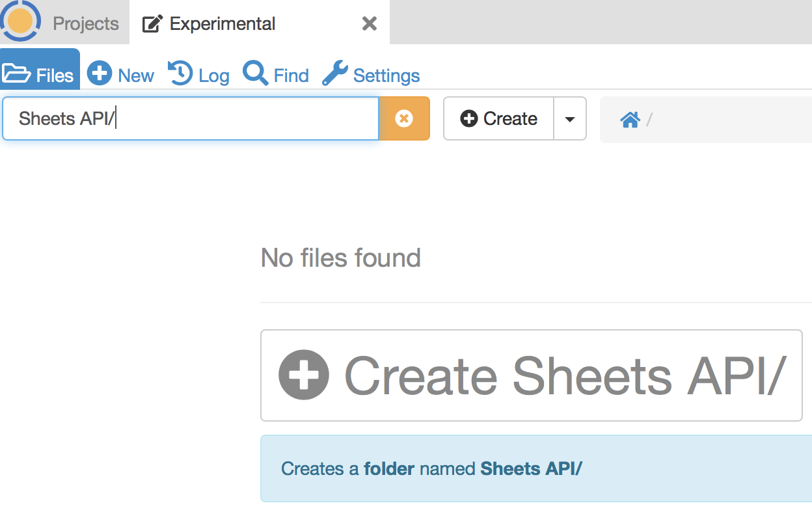The width and height of the screenshot is (812, 514).
Task: Click the large 'Create Sheets API/' text
Action: tap(565, 375)
